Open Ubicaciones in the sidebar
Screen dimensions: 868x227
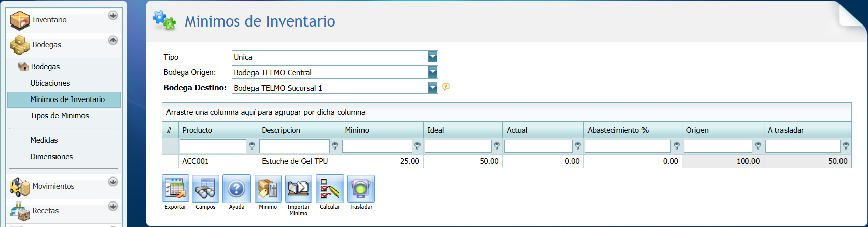coord(50,83)
